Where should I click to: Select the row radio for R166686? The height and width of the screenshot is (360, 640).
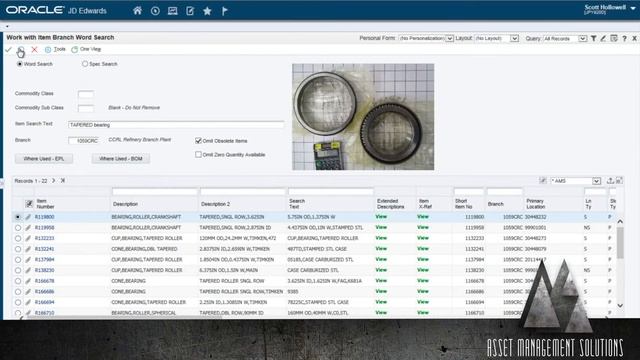18,292
